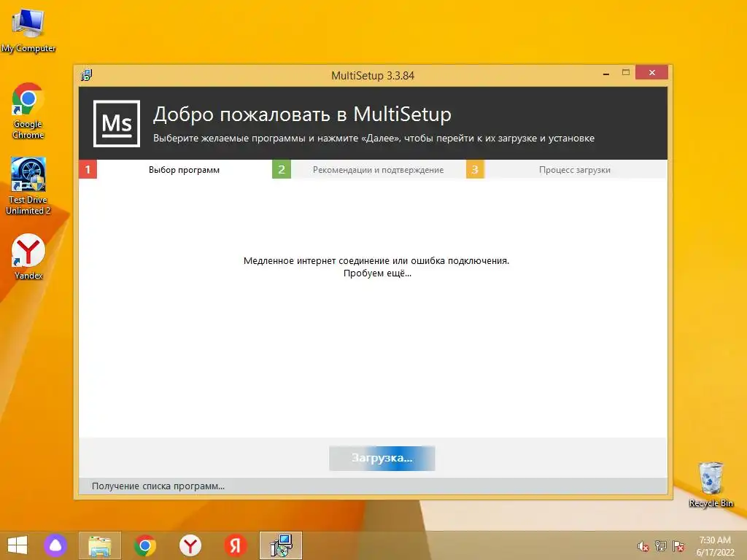Select the Google Chrome desktop shortcut
The height and width of the screenshot is (560, 747).
coord(28,111)
